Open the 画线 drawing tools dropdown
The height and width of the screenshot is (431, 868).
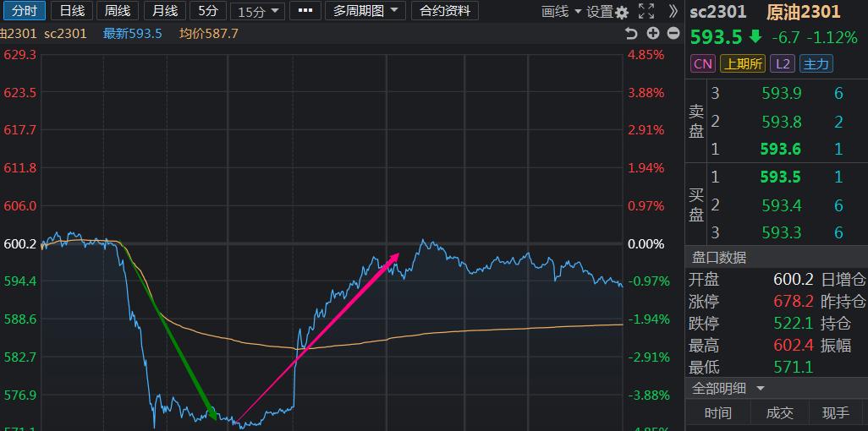pos(561,11)
